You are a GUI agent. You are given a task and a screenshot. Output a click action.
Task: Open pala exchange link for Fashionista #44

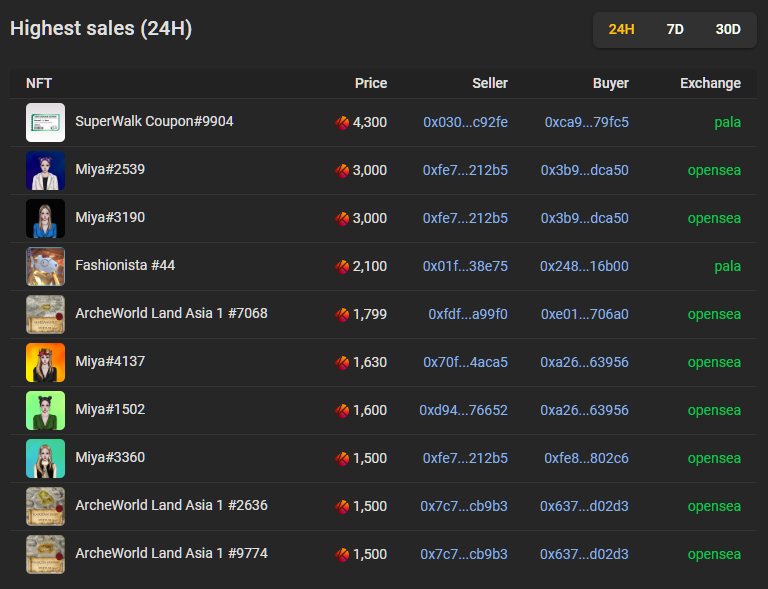[727, 266]
